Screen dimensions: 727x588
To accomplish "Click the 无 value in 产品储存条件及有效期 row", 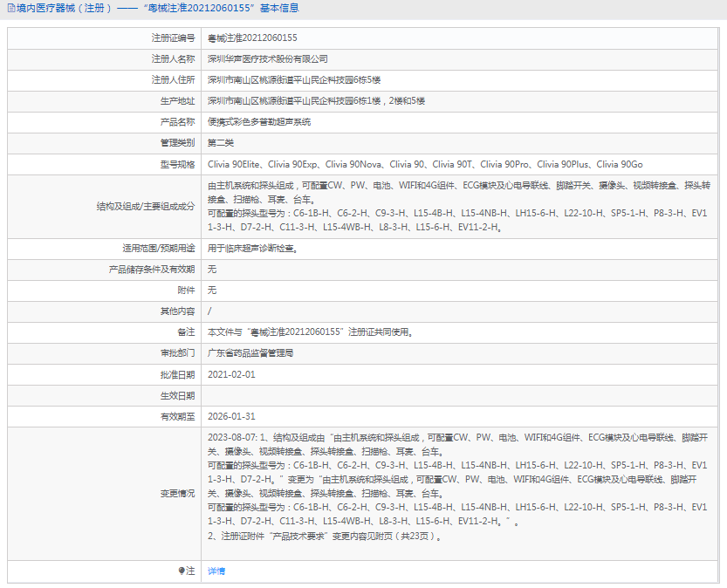I will point(212,270).
